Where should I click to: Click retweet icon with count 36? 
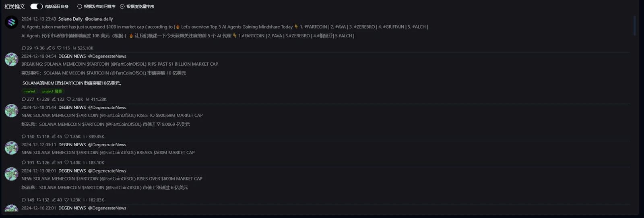click(36, 48)
